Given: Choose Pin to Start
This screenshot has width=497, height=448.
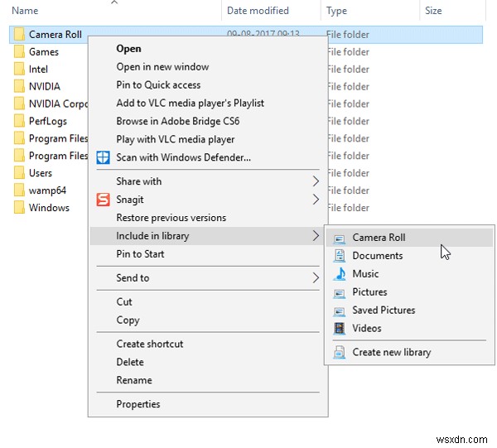Looking at the screenshot, I should (140, 253).
